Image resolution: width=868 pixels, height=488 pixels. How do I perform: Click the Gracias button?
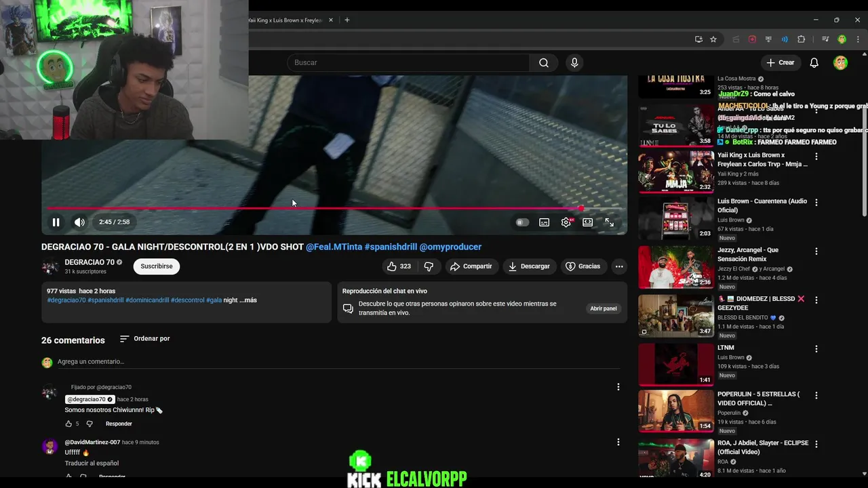(583, 266)
